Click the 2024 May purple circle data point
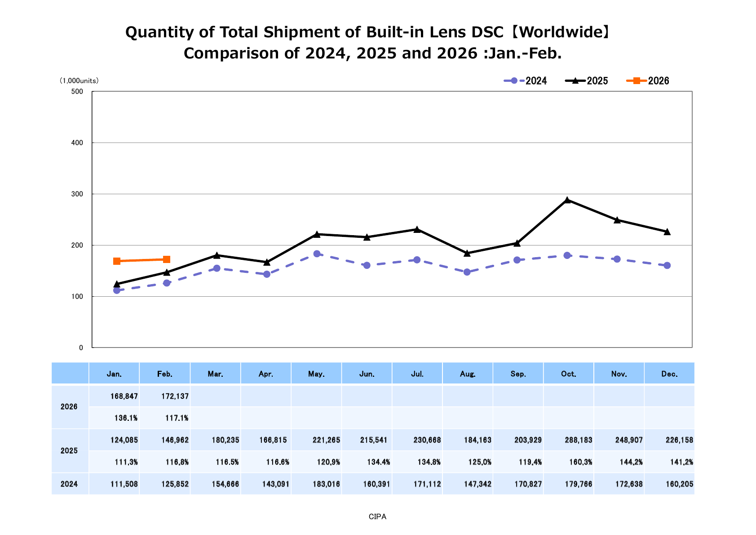The width and height of the screenshot is (756, 535). pyautogui.click(x=317, y=254)
